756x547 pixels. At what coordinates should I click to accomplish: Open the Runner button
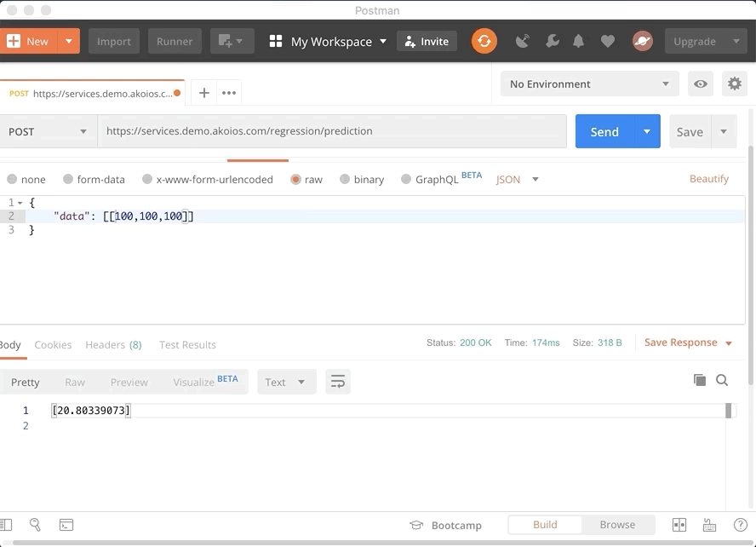click(x=175, y=42)
